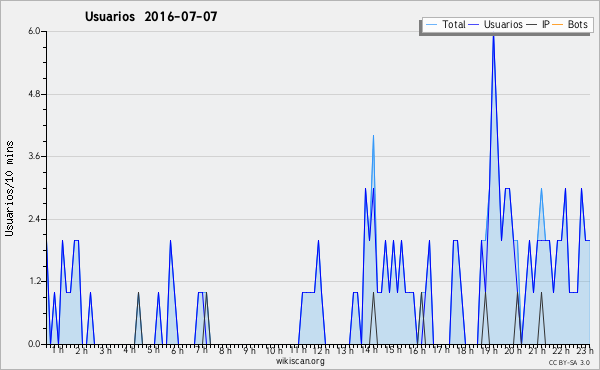Click the 14 h x-axis label

coord(369,350)
